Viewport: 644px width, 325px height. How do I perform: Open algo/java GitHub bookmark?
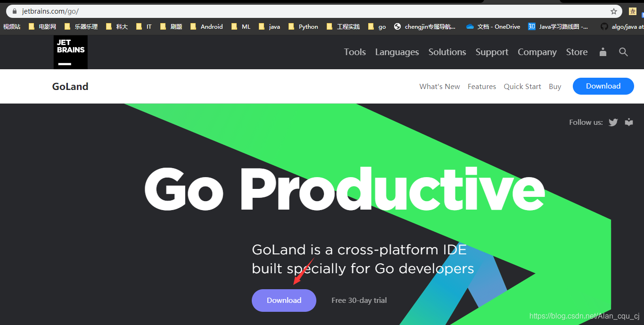click(x=622, y=27)
